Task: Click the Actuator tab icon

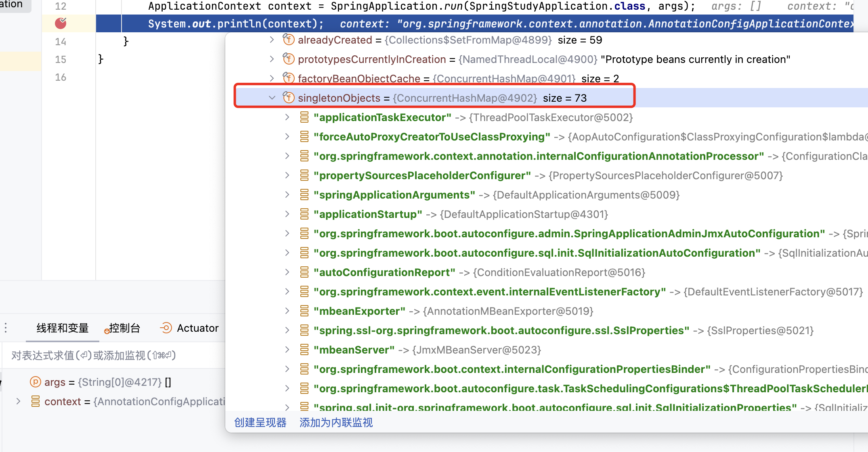Action: coord(166,328)
